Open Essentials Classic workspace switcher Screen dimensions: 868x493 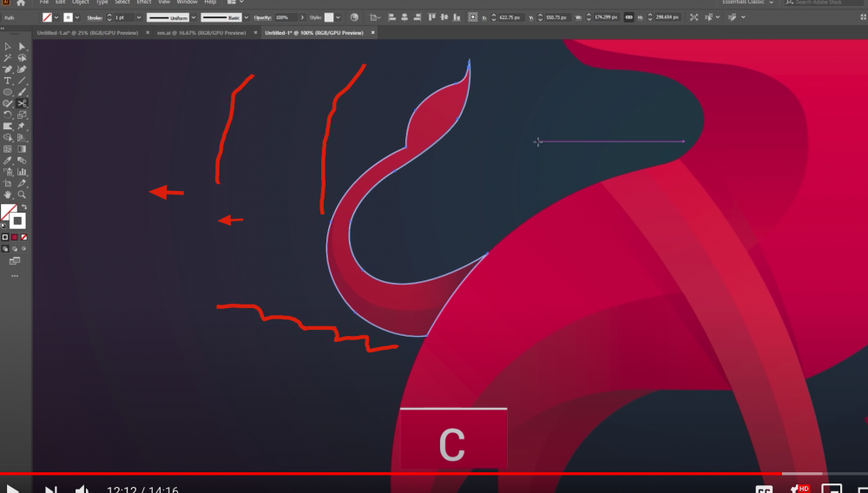pyautogui.click(x=748, y=3)
